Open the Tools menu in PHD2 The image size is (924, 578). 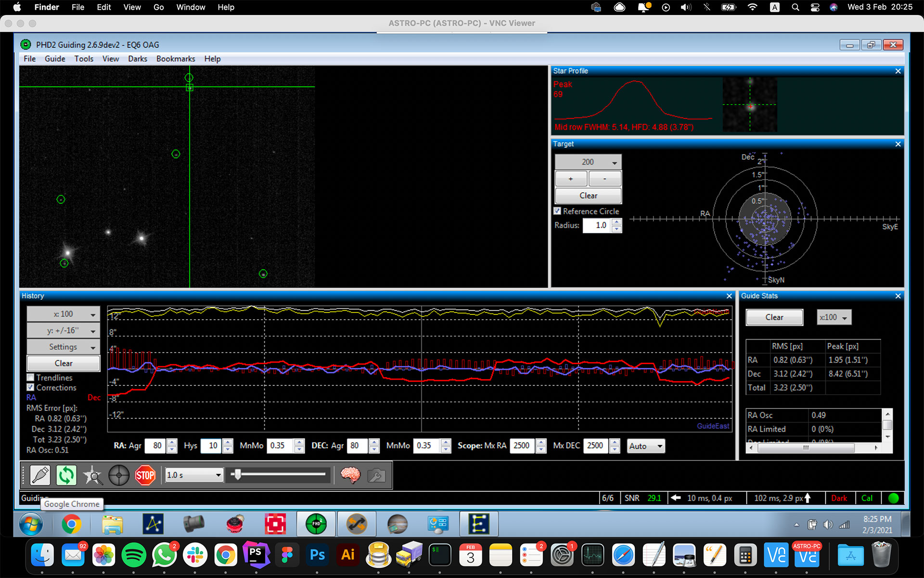pos(84,59)
